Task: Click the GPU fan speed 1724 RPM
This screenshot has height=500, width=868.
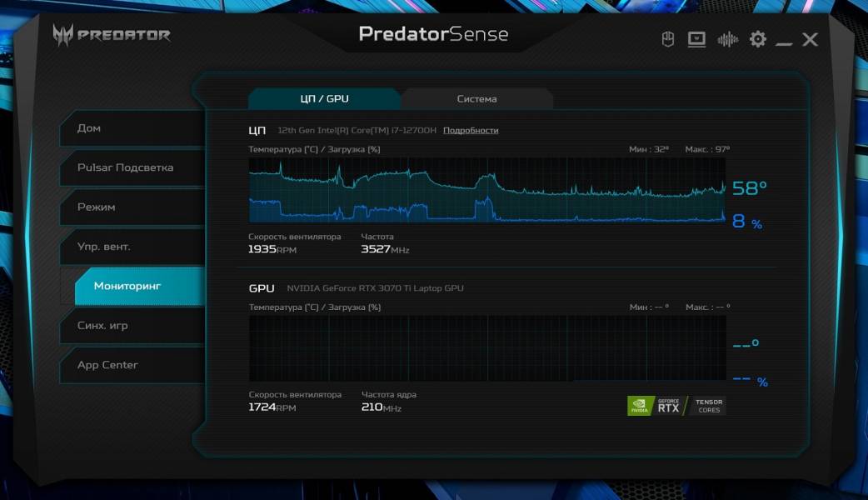Action: pyautogui.click(x=272, y=407)
